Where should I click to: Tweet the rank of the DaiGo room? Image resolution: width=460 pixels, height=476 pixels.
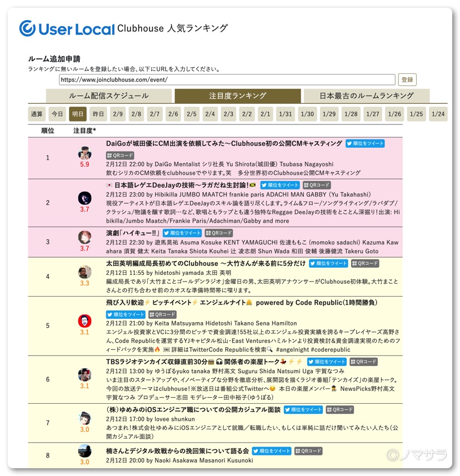[365, 144]
